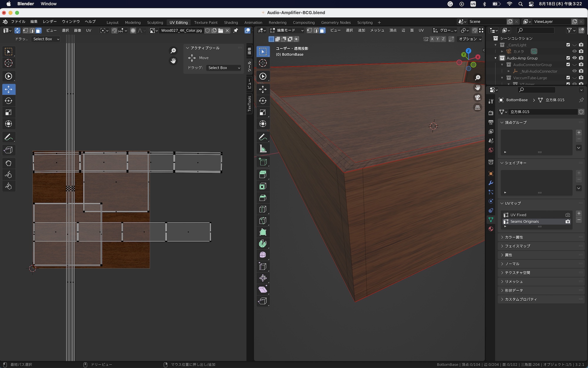Toggle visibility of Audio-Amp Group collection

574,58
